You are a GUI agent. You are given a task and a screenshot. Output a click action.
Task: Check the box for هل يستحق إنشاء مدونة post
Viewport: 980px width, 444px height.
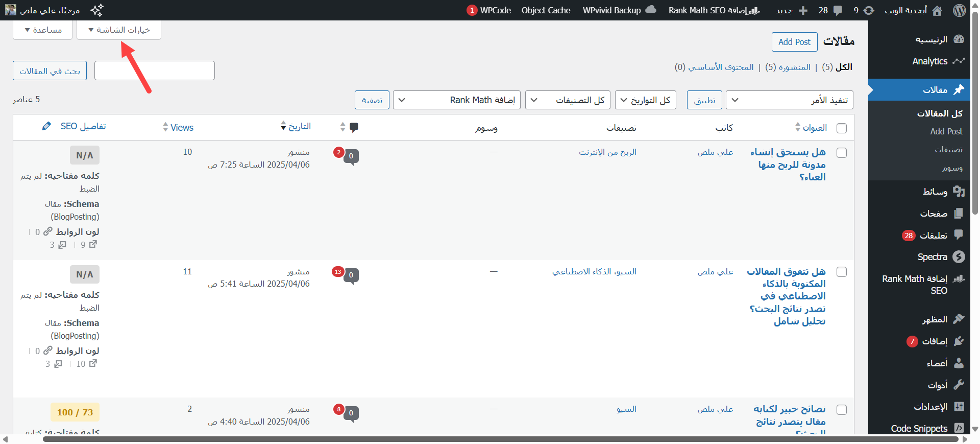842,153
